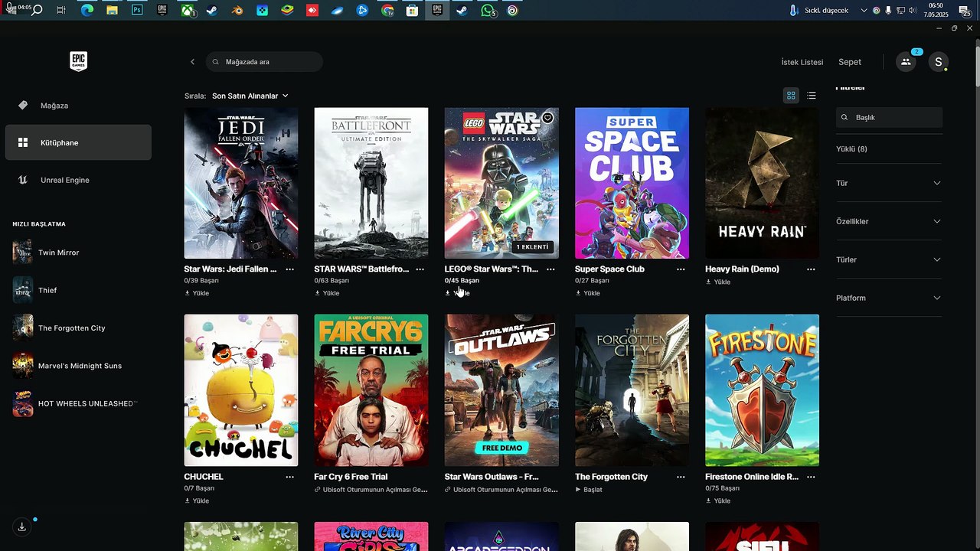Image resolution: width=980 pixels, height=551 pixels.
Task: Open options menu for Star Wars: Jedi Fallen Order
Action: pos(289,269)
